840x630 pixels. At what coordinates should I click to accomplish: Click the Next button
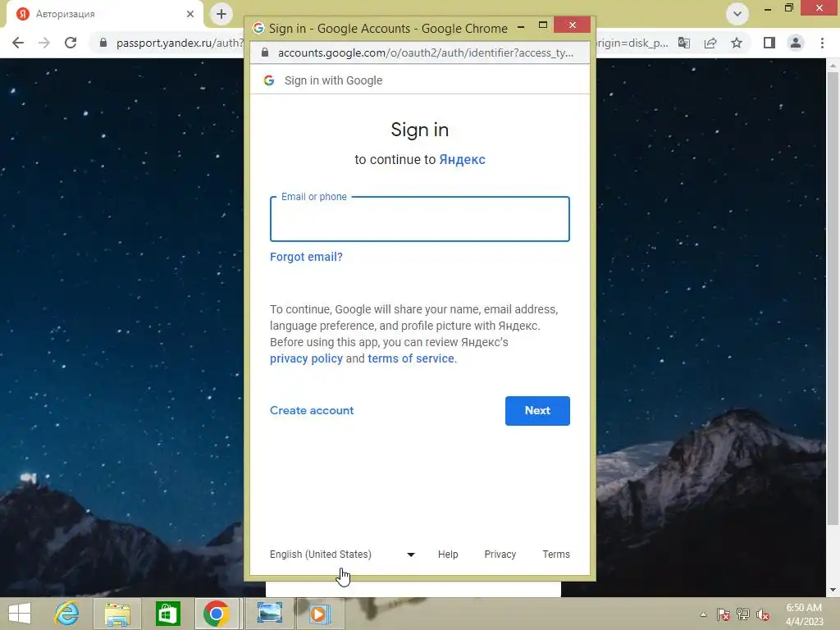(x=537, y=411)
